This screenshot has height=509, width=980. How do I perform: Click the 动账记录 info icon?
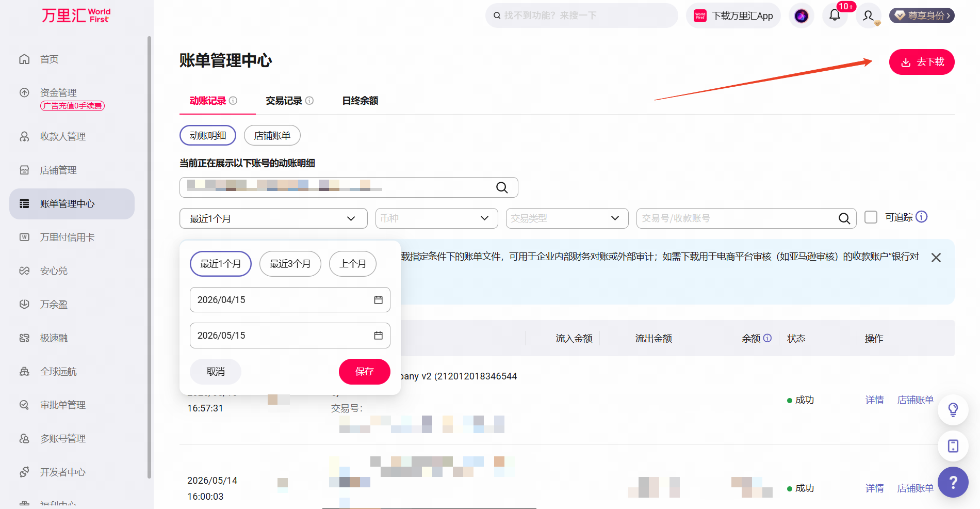click(233, 101)
